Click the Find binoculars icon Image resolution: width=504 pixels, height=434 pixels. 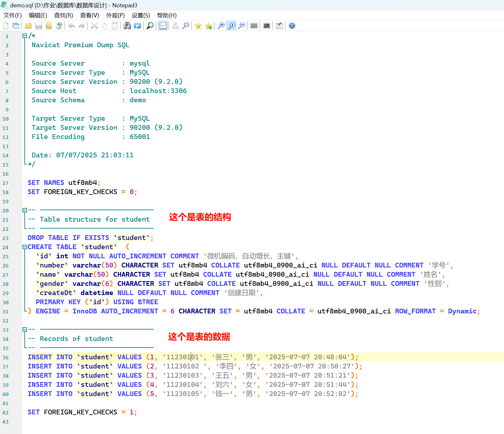(127, 26)
